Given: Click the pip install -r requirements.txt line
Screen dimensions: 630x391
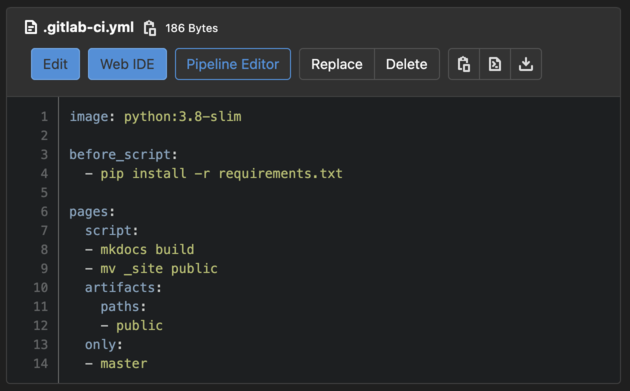Looking at the screenshot, I should pos(221,174).
